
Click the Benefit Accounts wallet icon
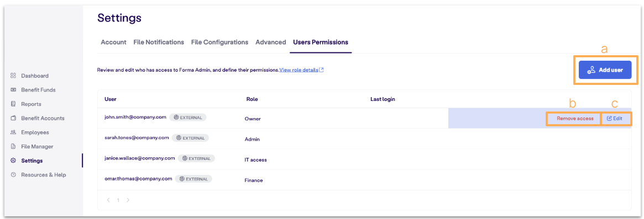click(x=13, y=118)
